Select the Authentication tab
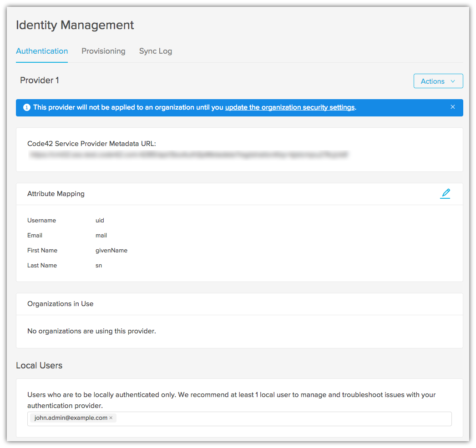Screen dimensions: 476x448 click(42, 51)
